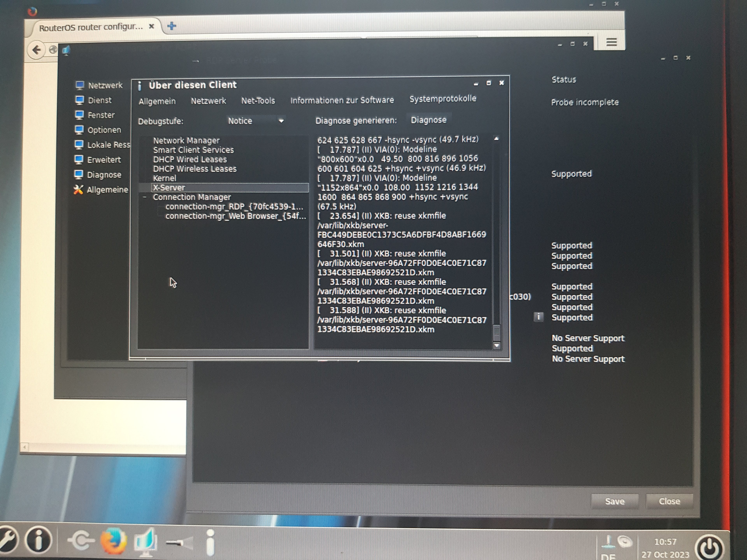Open the Net-Tools tab
This screenshot has width=747, height=560.
pos(258,101)
